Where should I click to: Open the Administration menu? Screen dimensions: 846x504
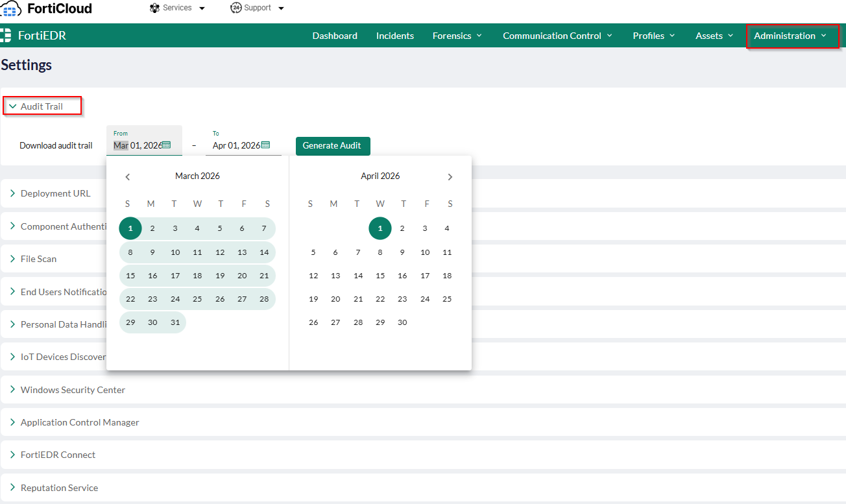click(791, 36)
